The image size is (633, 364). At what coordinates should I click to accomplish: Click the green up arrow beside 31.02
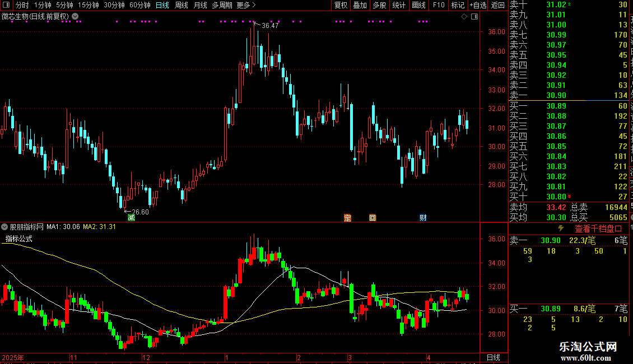point(570,4)
